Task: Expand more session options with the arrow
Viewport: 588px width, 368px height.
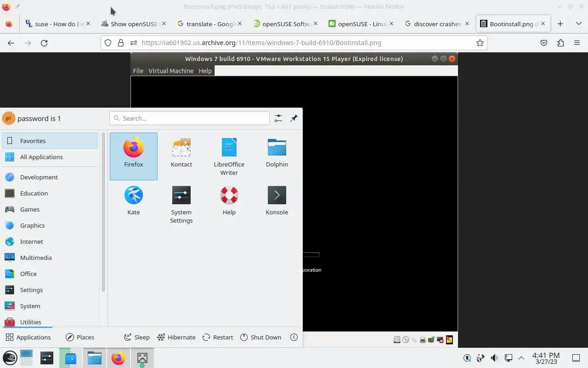Action: coord(294,337)
